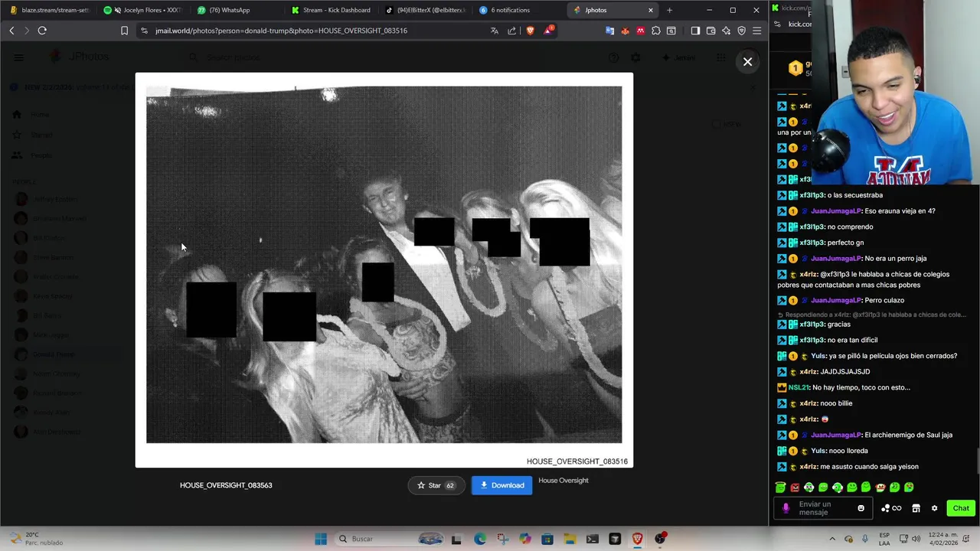Switch to the Jocelyn Flores tab
Image resolution: width=980 pixels, height=551 pixels.
pos(144,10)
